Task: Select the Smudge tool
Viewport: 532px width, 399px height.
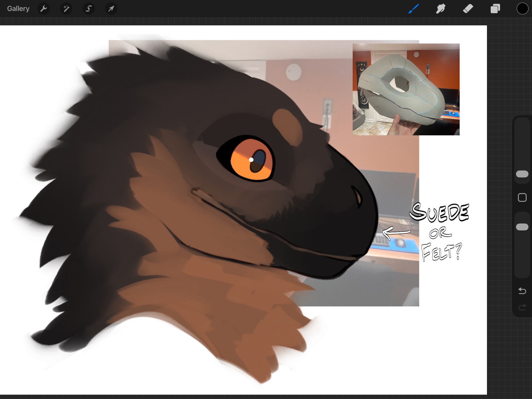Action: pyautogui.click(x=441, y=9)
